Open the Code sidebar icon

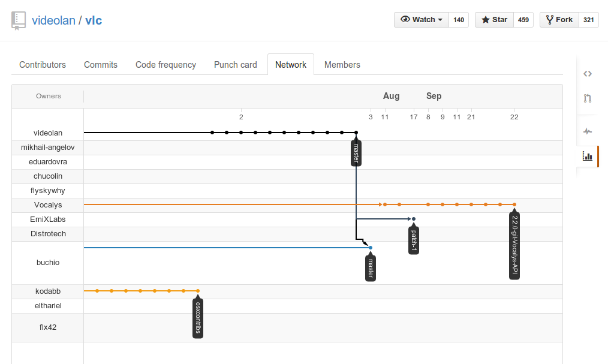click(x=588, y=74)
